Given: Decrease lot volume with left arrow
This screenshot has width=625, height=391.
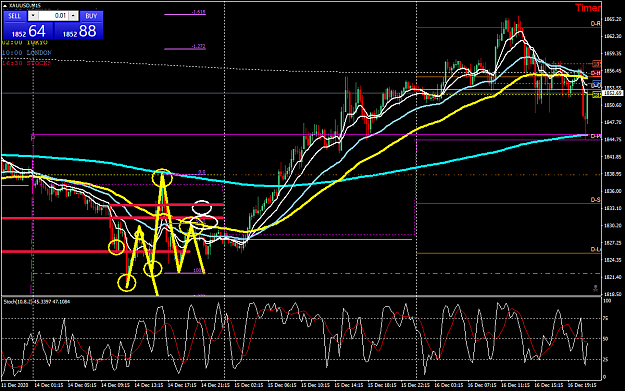Looking at the screenshot, I should 33,16.
